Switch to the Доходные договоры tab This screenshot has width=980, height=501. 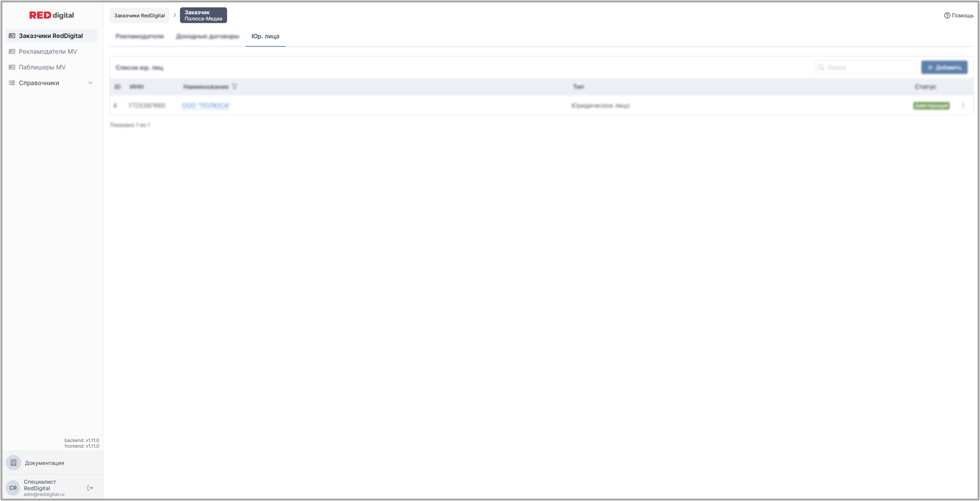coord(207,36)
